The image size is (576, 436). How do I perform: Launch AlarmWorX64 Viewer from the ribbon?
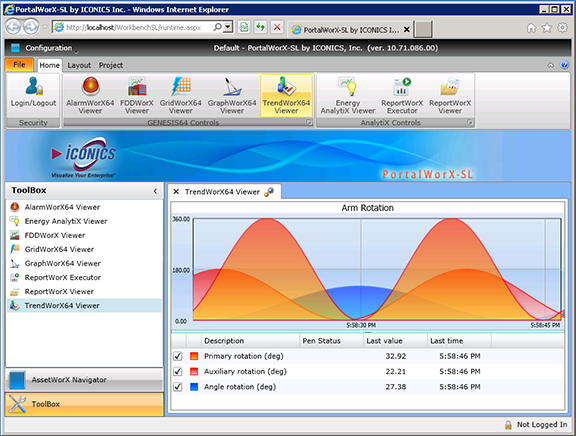tap(90, 95)
